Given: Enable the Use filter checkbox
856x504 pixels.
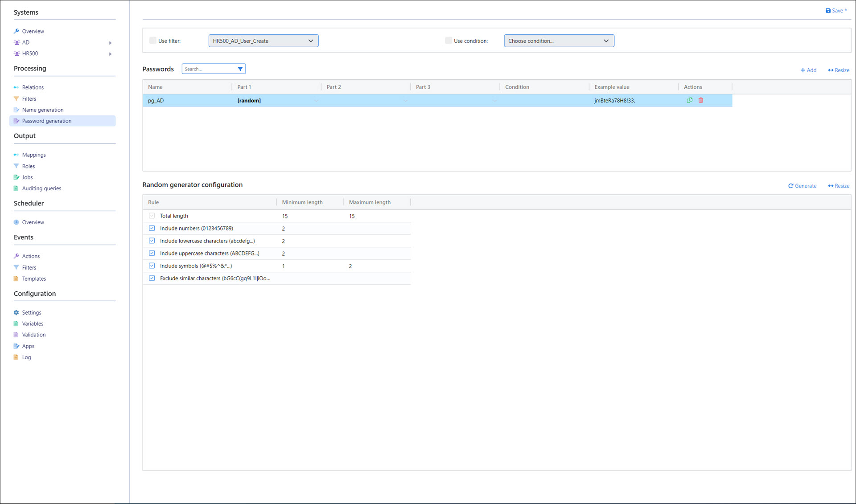Looking at the screenshot, I should click(x=153, y=41).
